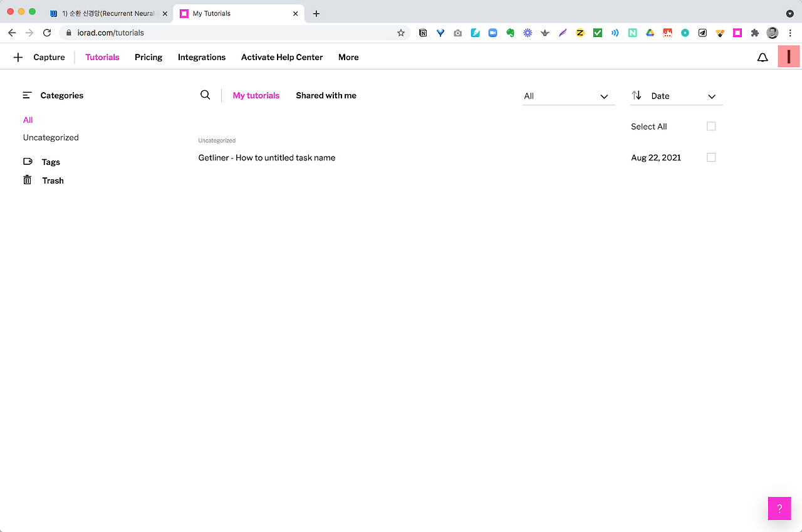Open a new browser tab

pyautogui.click(x=316, y=13)
